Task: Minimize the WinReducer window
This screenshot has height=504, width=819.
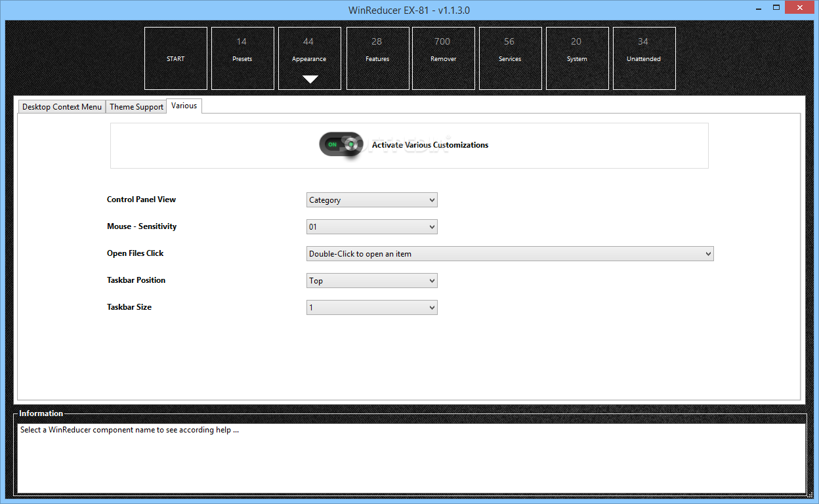Action: (x=757, y=7)
